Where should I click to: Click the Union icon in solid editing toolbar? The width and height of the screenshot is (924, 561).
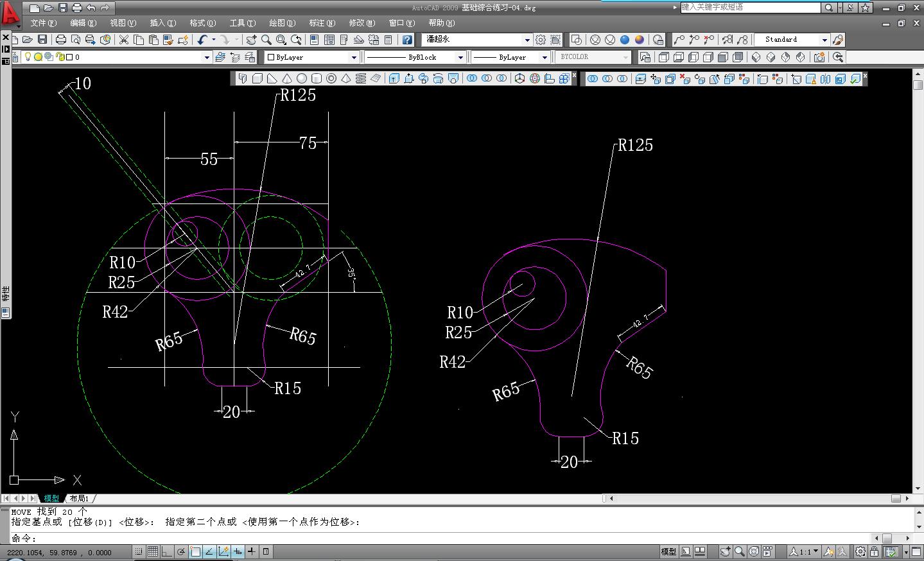[x=592, y=79]
